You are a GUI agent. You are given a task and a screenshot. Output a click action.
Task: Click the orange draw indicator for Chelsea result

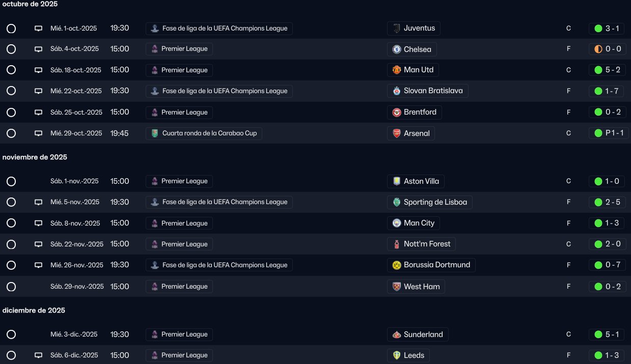tap(598, 49)
